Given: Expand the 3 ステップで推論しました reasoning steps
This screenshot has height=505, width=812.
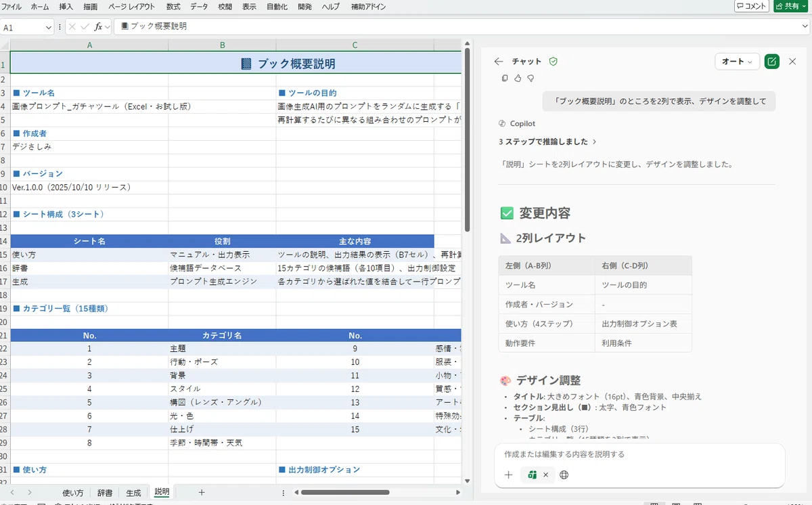Looking at the screenshot, I should pos(547,142).
